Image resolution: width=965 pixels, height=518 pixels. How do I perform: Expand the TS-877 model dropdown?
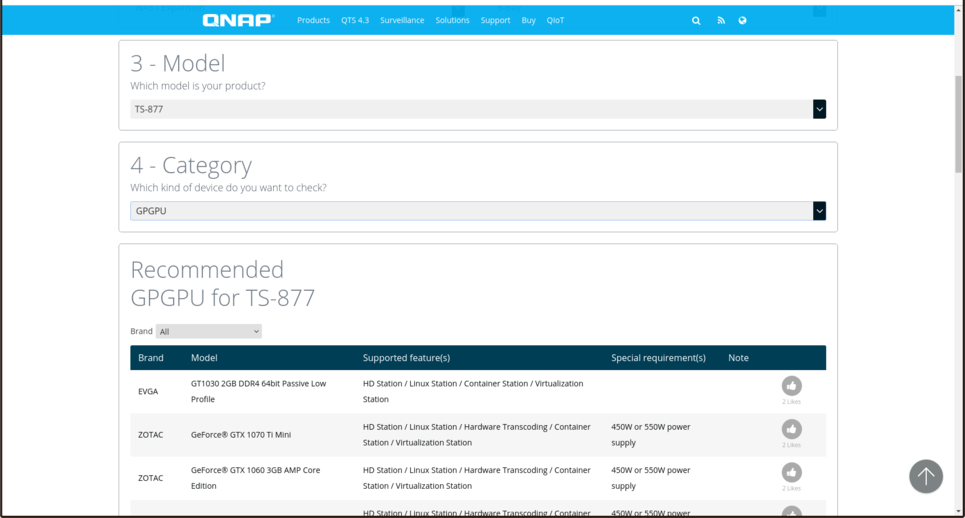pyautogui.click(x=478, y=109)
